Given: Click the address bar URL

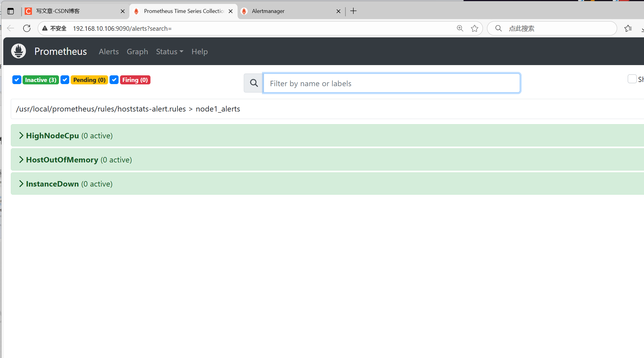Looking at the screenshot, I should [x=122, y=28].
